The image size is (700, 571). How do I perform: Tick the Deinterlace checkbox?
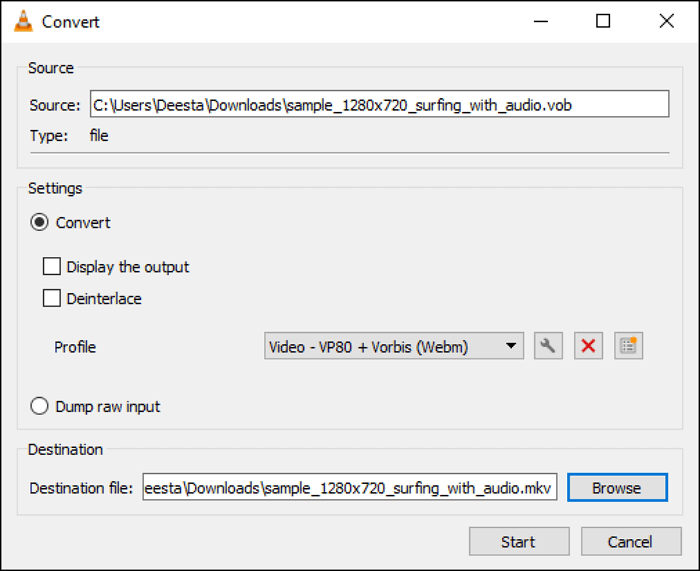click(52, 298)
